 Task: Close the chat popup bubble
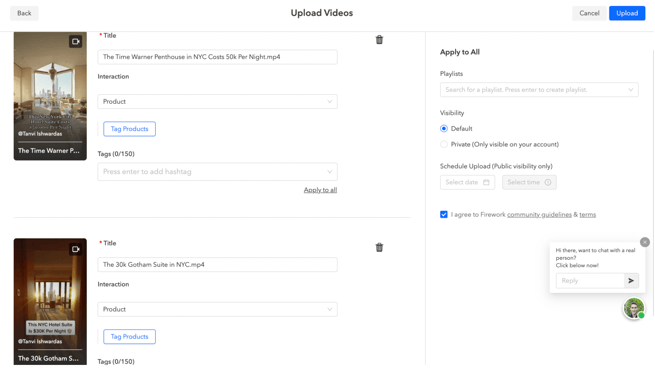645,242
